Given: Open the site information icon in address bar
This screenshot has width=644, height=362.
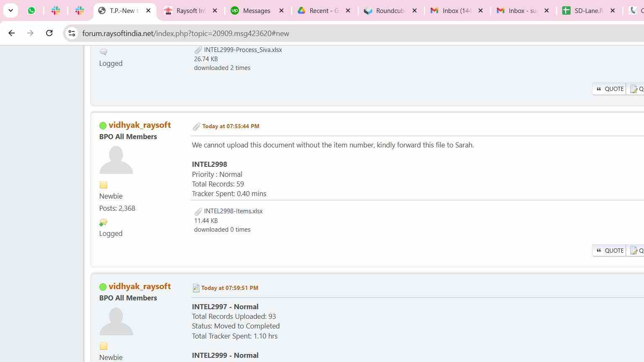Looking at the screenshot, I should (72, 34).
